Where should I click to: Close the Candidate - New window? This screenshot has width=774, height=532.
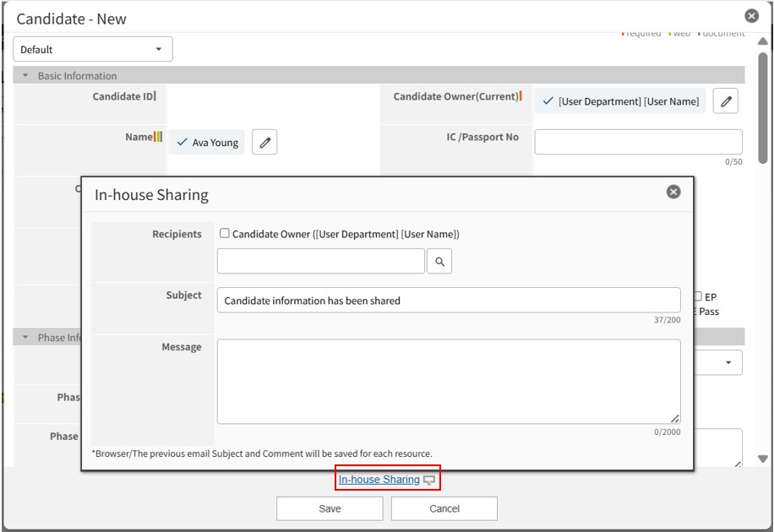click(751, 16)
